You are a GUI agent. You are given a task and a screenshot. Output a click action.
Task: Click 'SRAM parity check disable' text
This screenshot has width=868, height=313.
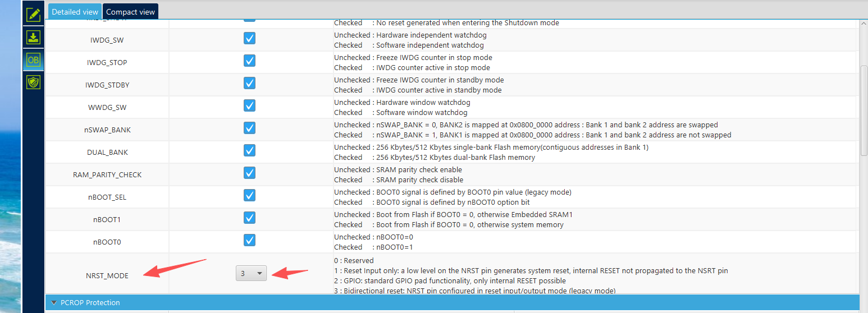point(419,180)
